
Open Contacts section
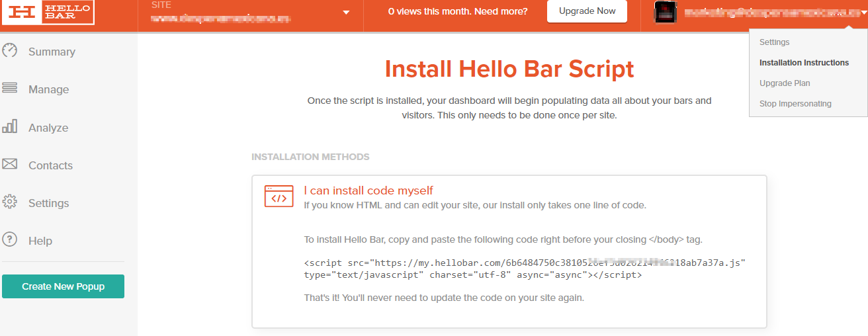pyautogui.click(x=50, y=165)
